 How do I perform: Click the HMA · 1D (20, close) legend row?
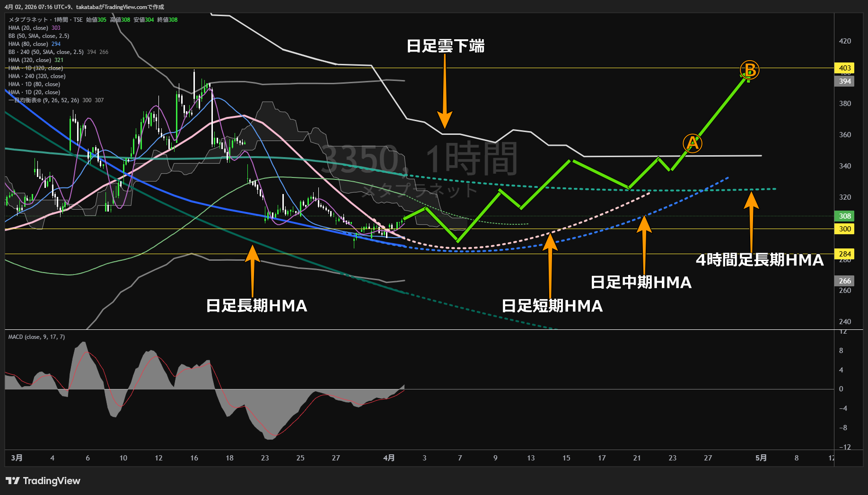point(34,92)
